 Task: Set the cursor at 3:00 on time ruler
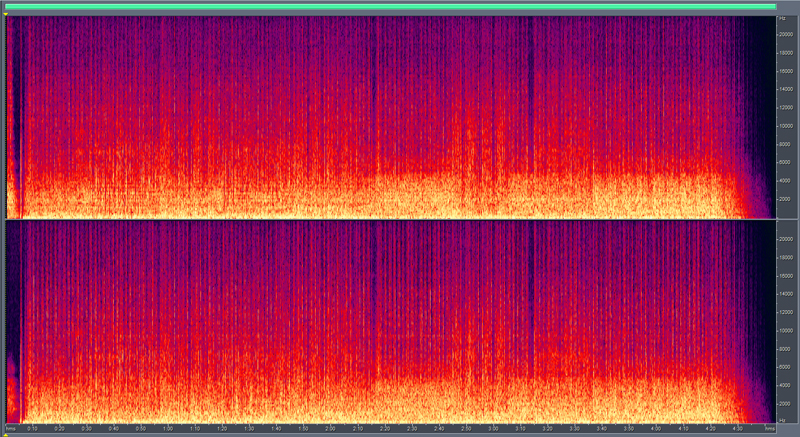[x=493, y=429]
